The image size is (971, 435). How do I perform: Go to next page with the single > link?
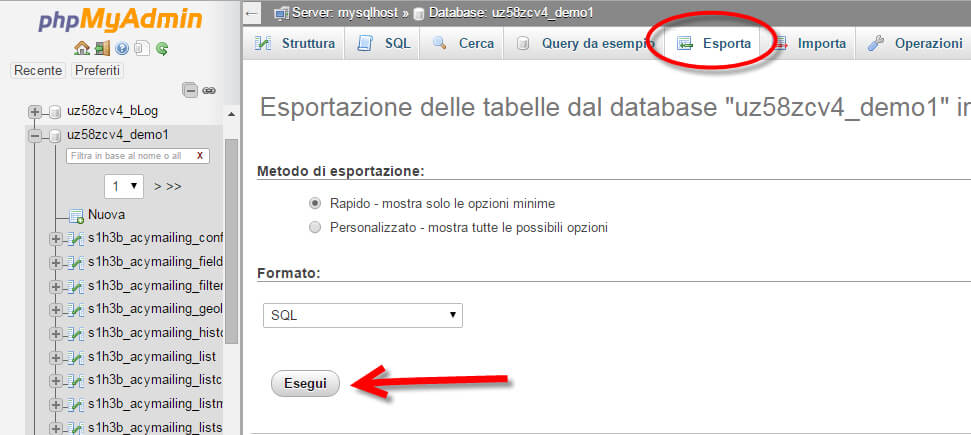pyautogui.click(x=158, y=187)
